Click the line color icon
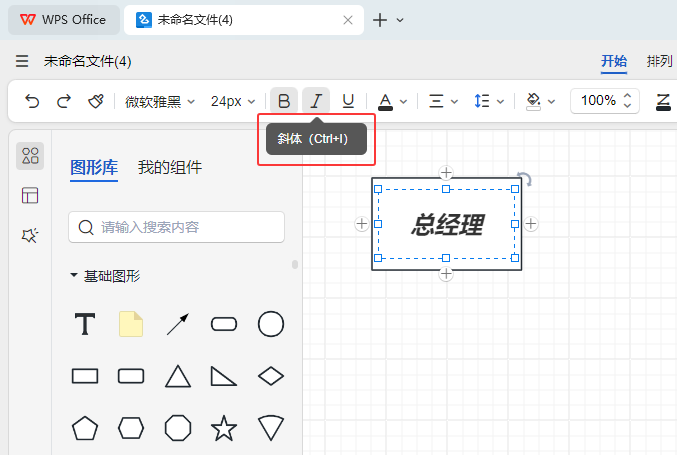 663,102
